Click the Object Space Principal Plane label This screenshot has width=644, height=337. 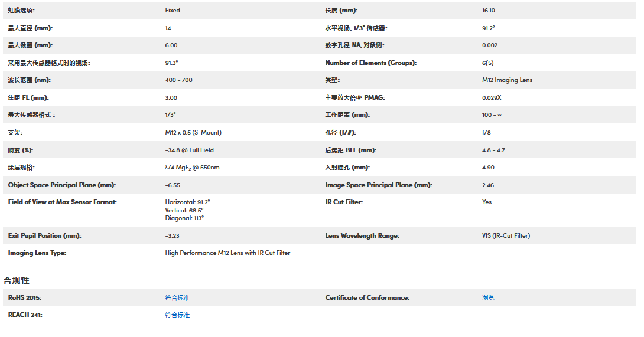(61, 185)
